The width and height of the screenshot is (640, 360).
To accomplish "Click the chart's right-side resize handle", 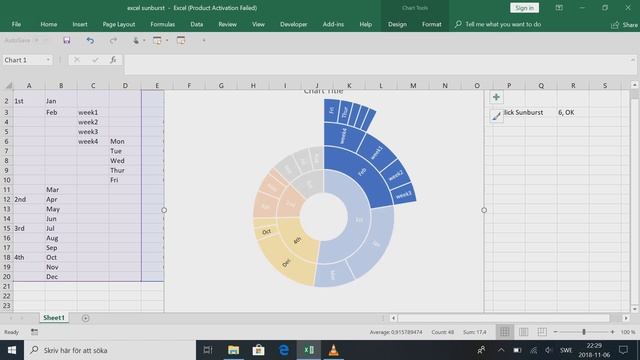I will (x=484, y=210).
